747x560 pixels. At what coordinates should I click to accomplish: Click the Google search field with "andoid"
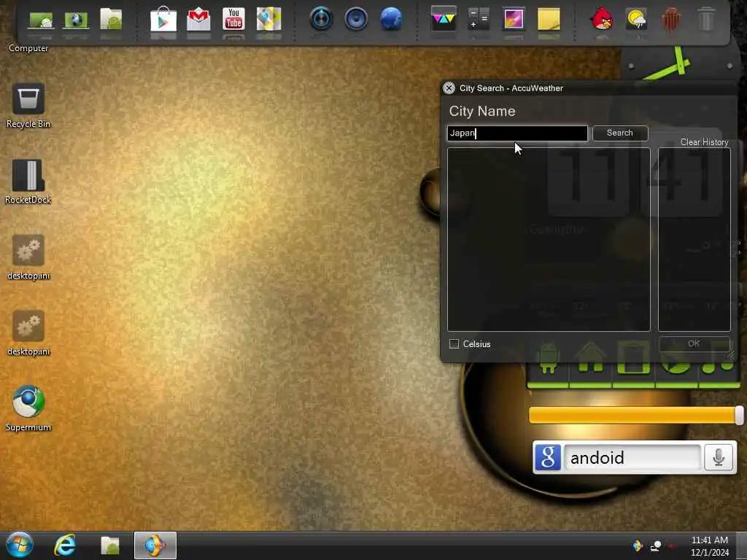pyautogui.click(x=632, y=457)
